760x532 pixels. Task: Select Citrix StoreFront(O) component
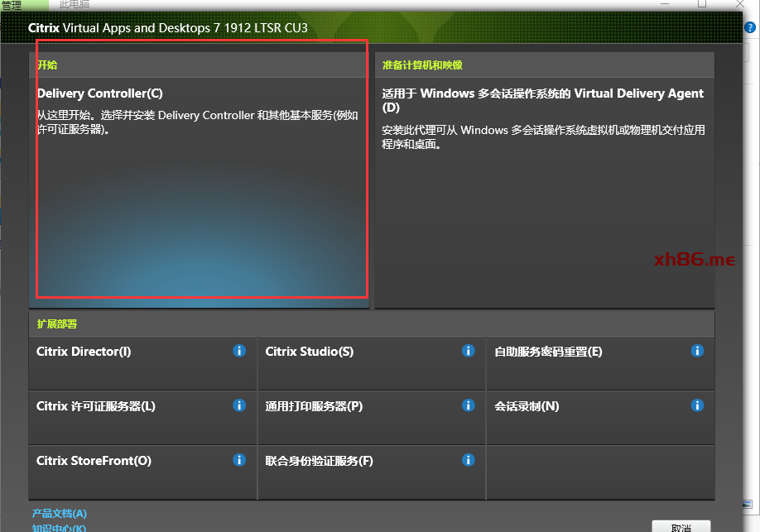click(142, 473)
